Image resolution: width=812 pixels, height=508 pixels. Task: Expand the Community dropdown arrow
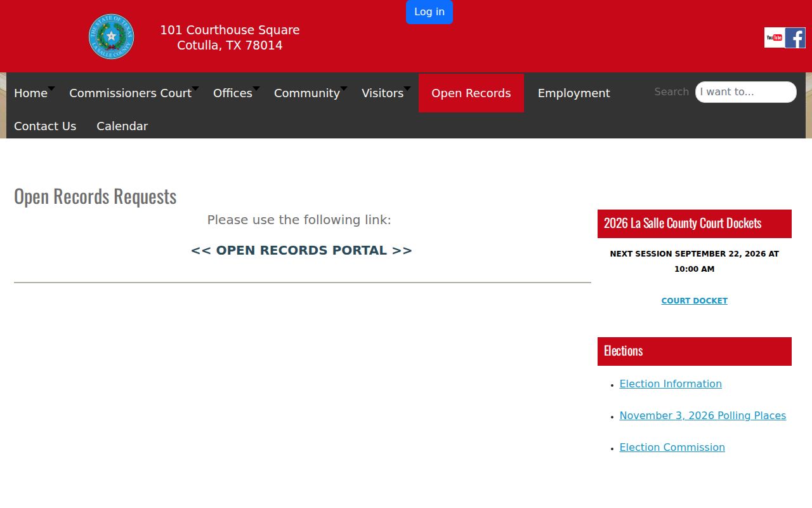(344, 88)
